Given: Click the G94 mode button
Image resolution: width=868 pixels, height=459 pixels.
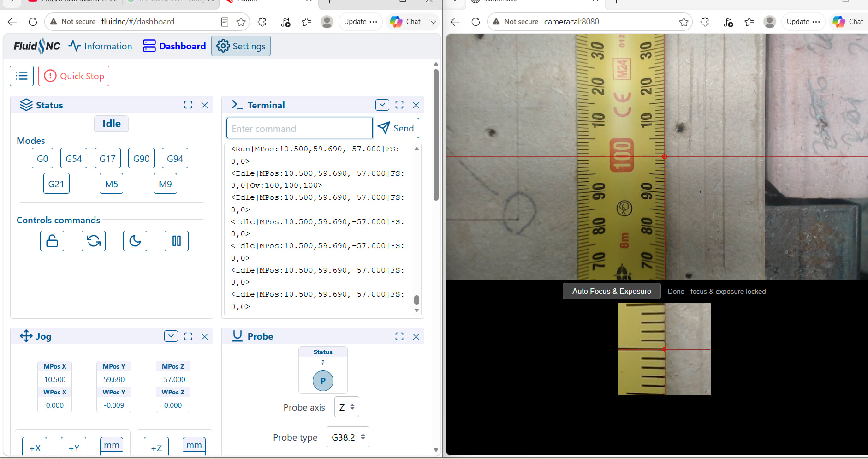Looking at the screenshot, I should 175,158.
